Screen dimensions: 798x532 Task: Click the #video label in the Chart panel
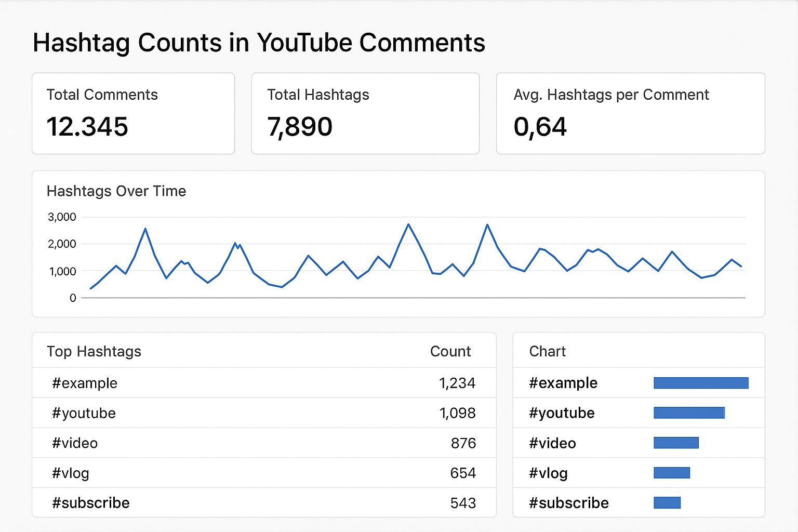coord(552,443)
